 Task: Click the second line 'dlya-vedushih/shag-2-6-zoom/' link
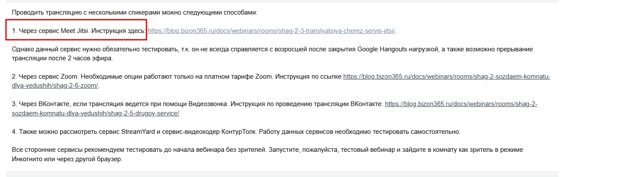tap(55, 86)
